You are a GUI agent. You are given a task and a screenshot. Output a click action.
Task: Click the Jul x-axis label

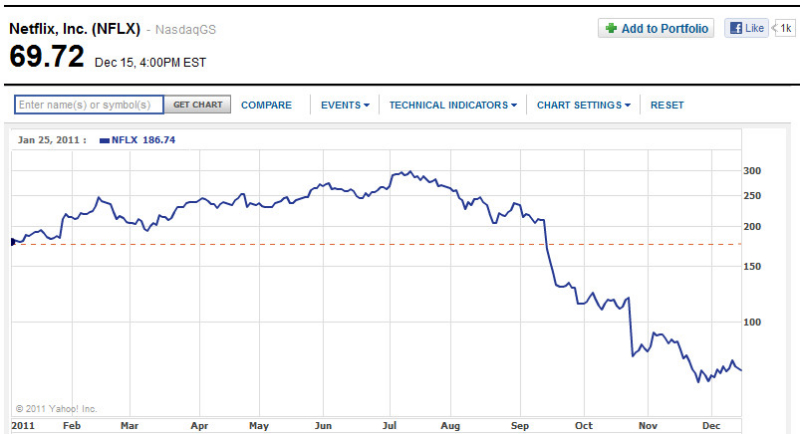(x=389, y=426)
